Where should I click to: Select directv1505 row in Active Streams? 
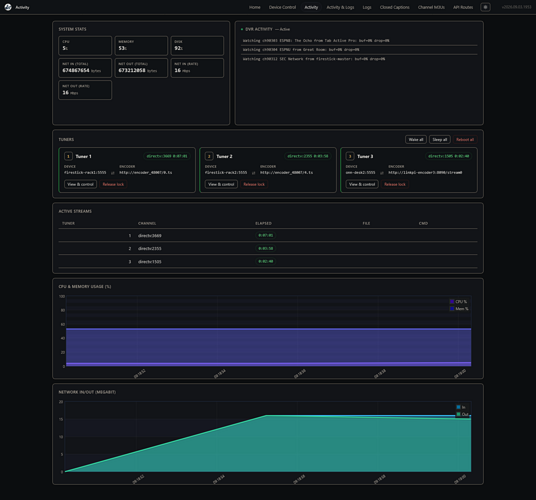(268, 261)
